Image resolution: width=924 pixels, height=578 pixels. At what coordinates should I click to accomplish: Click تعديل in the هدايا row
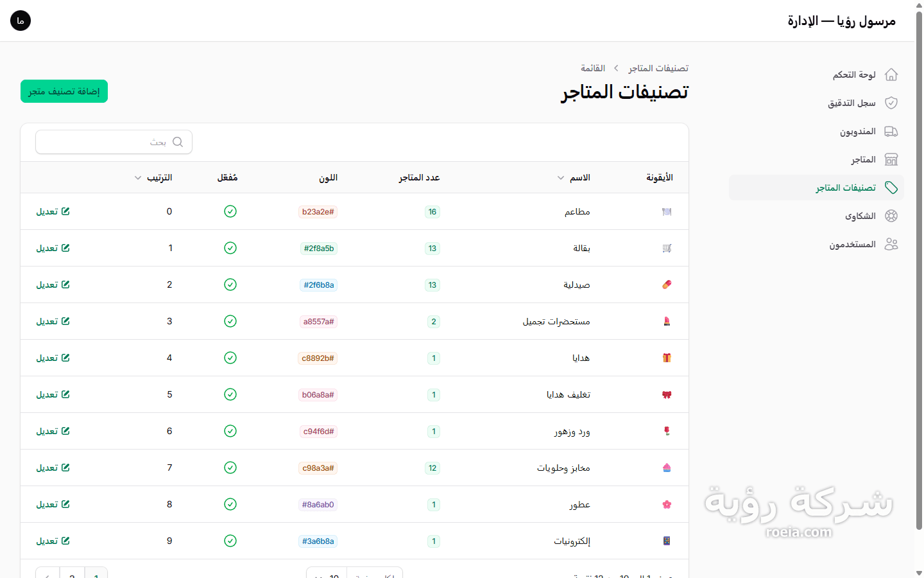[x=53, y=358]
